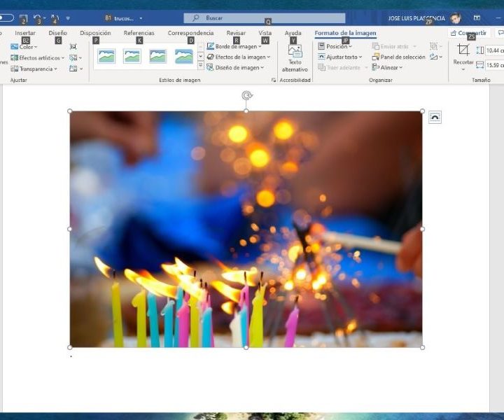
Task: Click the Change Picture icon
Action: tap(73, 58)
